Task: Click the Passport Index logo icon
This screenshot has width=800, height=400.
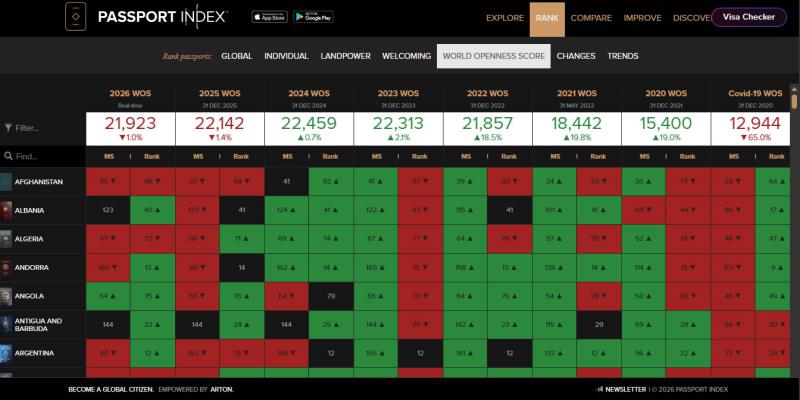Action: pyautogui.click(x=76, y=17)
